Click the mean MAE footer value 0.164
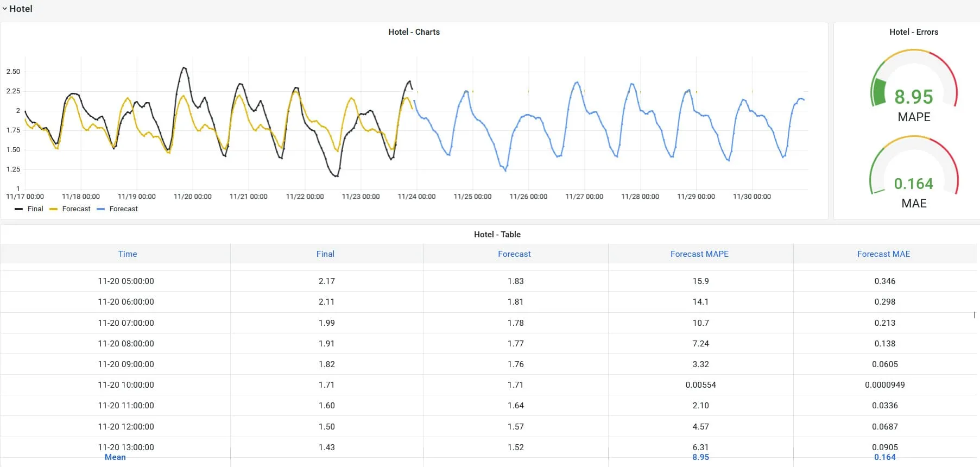 (885, 457)
